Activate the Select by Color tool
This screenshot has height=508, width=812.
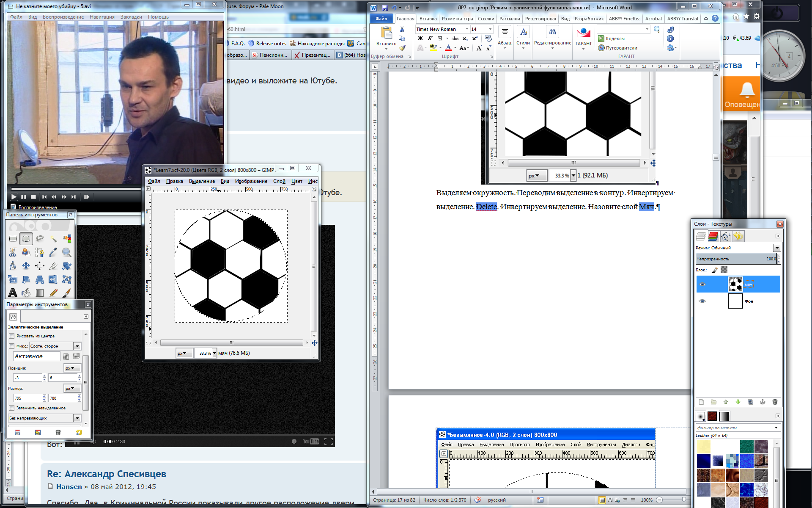[67, 239]
